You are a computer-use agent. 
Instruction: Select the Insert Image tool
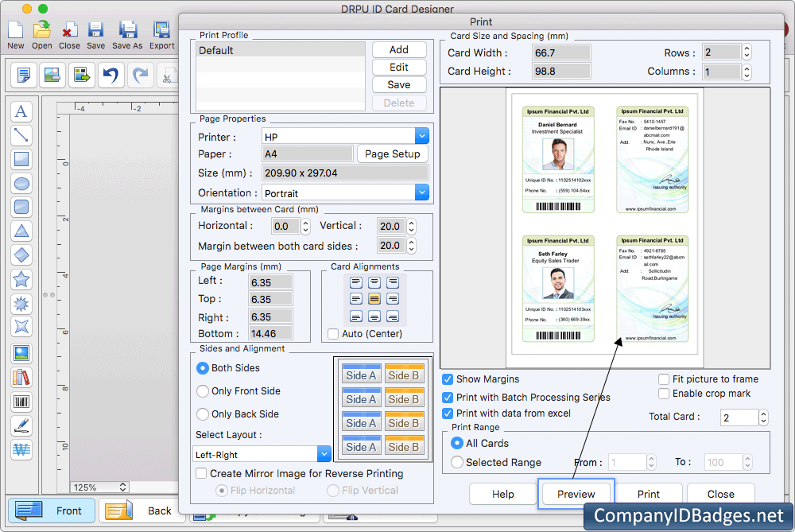coord(21,353)
